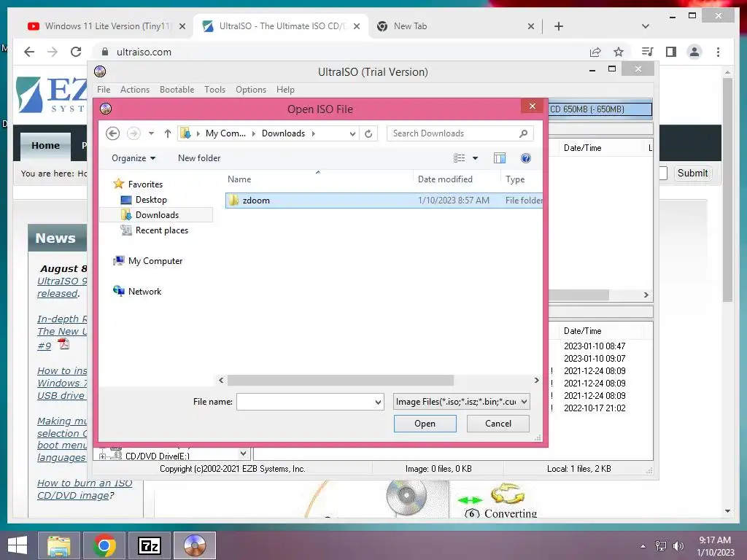Open the UltraISO Tools menu
The width and height of the screenshot is (747, 560).
(x=214, y=90)
